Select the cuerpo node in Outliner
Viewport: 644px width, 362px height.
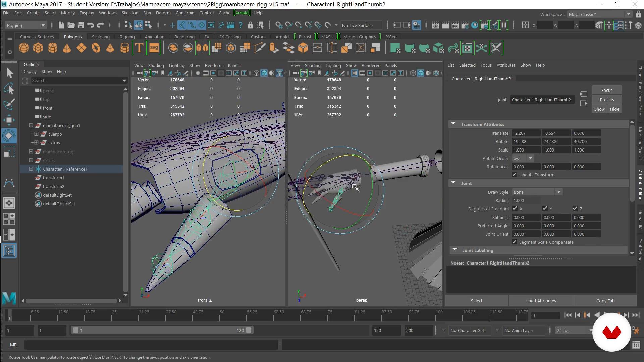click(x=55, y=134)
